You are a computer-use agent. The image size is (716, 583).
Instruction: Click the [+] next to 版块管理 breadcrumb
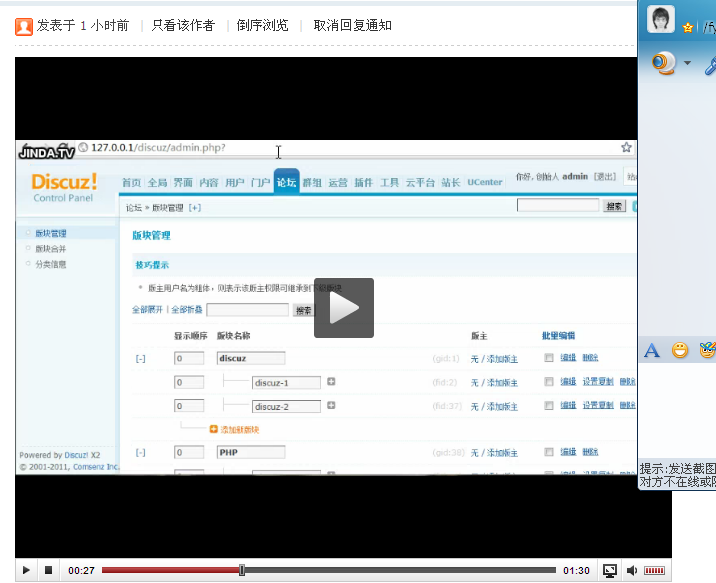[x=195, y=208]
